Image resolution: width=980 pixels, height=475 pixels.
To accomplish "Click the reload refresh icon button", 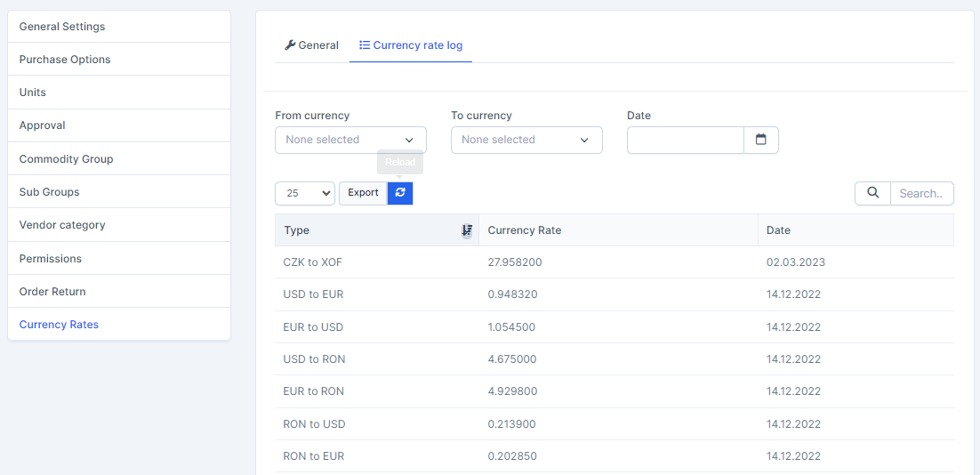I will coord(400,193).
